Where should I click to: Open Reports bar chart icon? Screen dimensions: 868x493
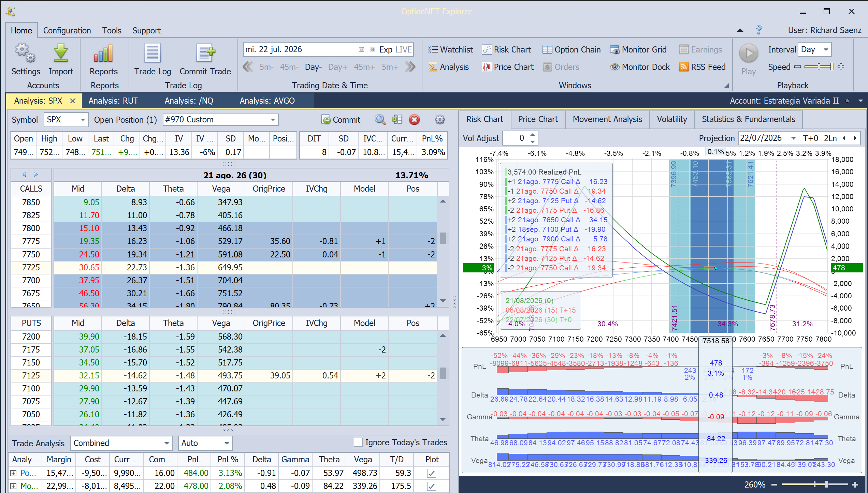[103, 54]
